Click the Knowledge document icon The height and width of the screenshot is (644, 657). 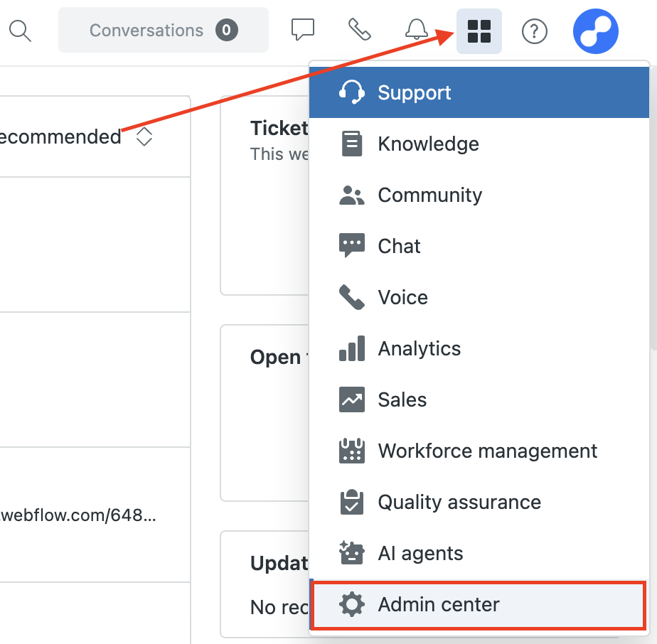[x=351, y=144]
